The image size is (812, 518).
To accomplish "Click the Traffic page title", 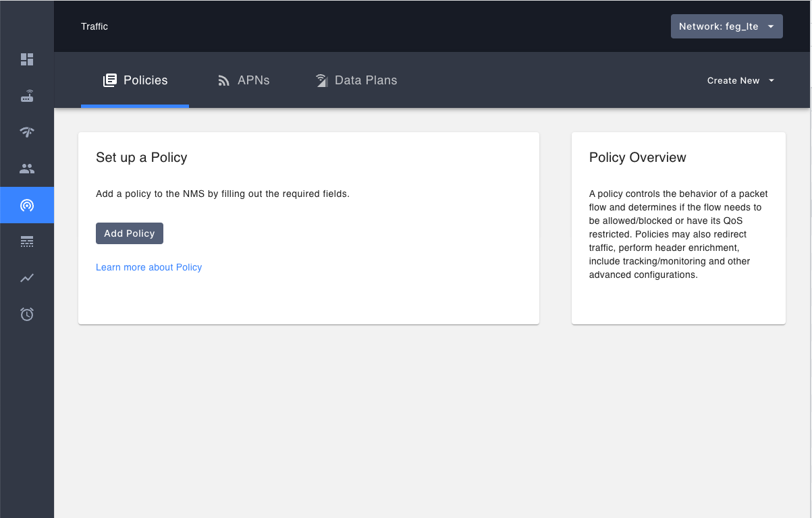I will (x=94, y=26).
